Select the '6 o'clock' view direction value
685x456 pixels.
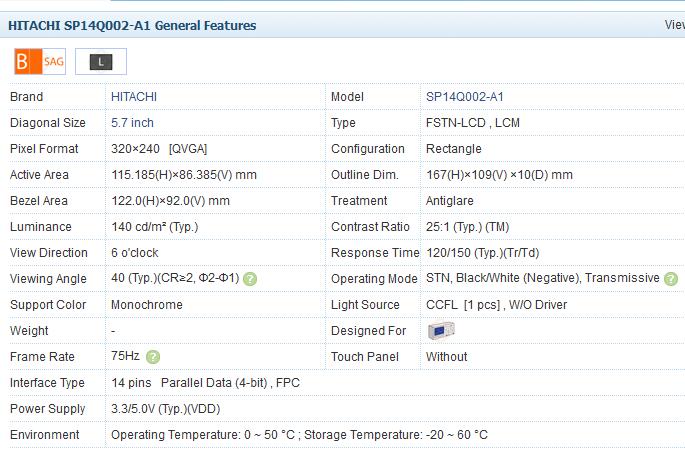pos(135,252)
